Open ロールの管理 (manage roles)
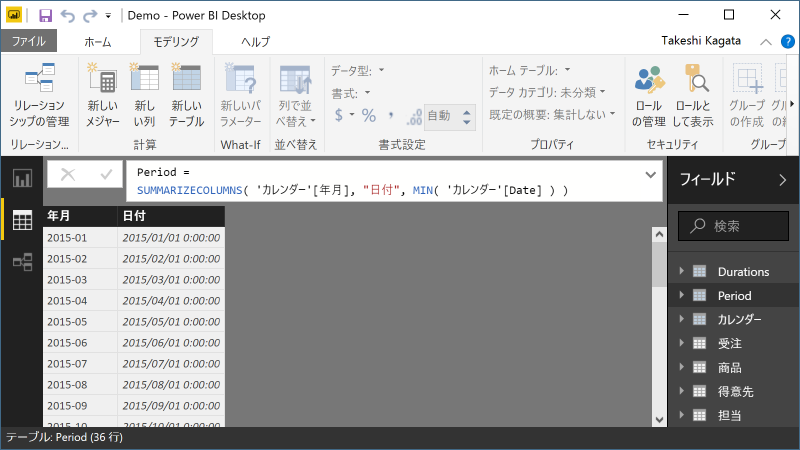This screenshot has width=800, height=450. click(648, 95)
